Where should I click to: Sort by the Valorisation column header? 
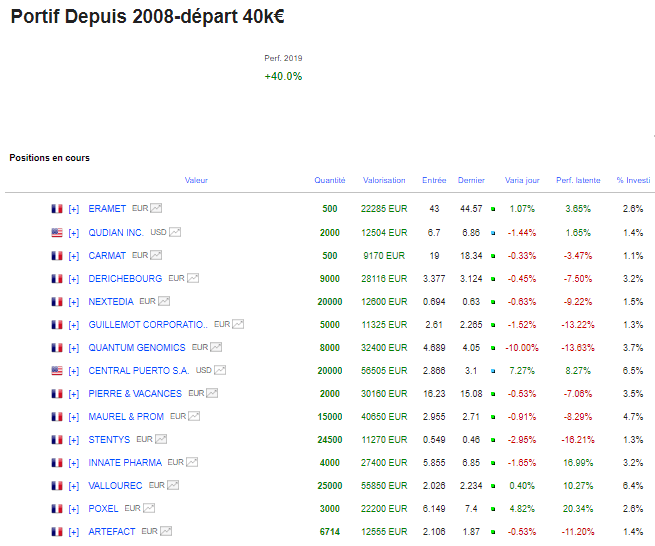384,181
